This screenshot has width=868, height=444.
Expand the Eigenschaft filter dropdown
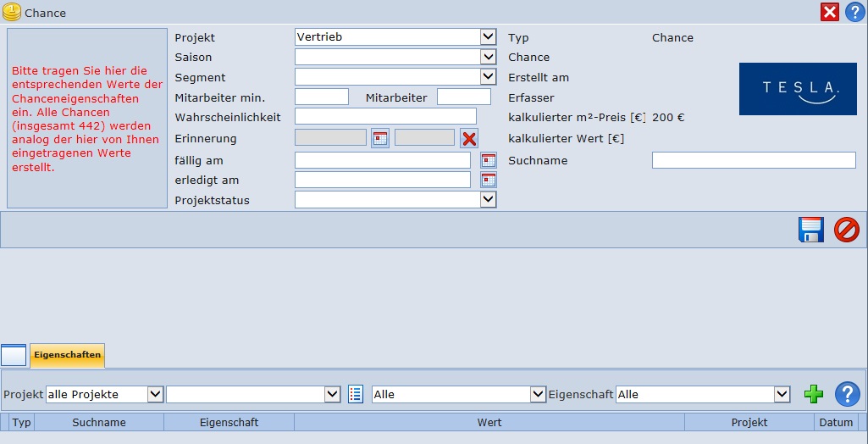pyautogui.click(x=782, y=394)
